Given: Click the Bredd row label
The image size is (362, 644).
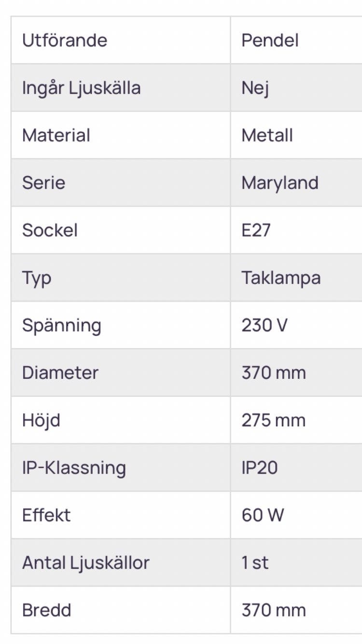Looking at the screenshot, I should (x=47, y=610).
